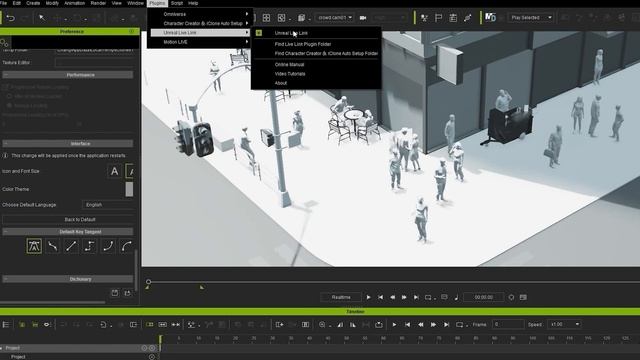Click the flag icon in top toolbar
This screenshot has height=360, width=640.
click(x=438, y=18)
